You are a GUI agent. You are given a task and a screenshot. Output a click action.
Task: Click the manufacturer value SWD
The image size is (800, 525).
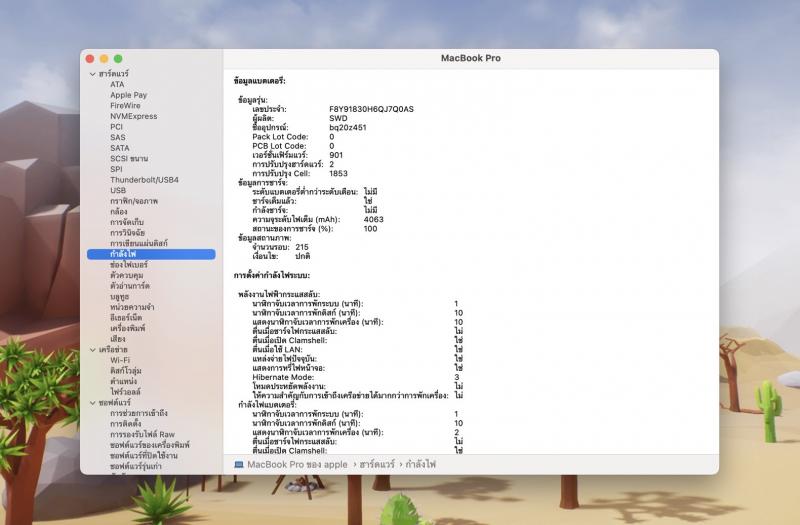coord(338,118)
